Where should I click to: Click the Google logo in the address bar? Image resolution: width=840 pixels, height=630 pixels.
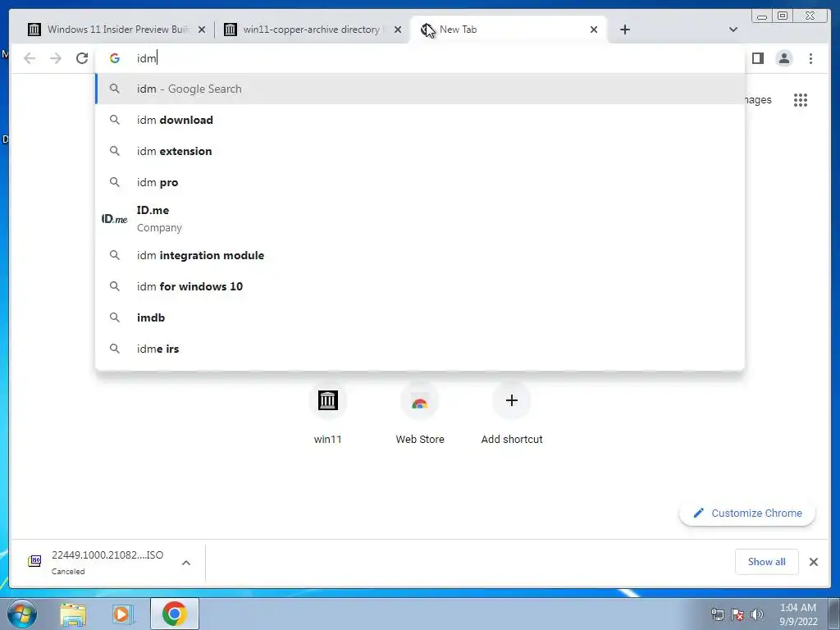click(115, 58)
